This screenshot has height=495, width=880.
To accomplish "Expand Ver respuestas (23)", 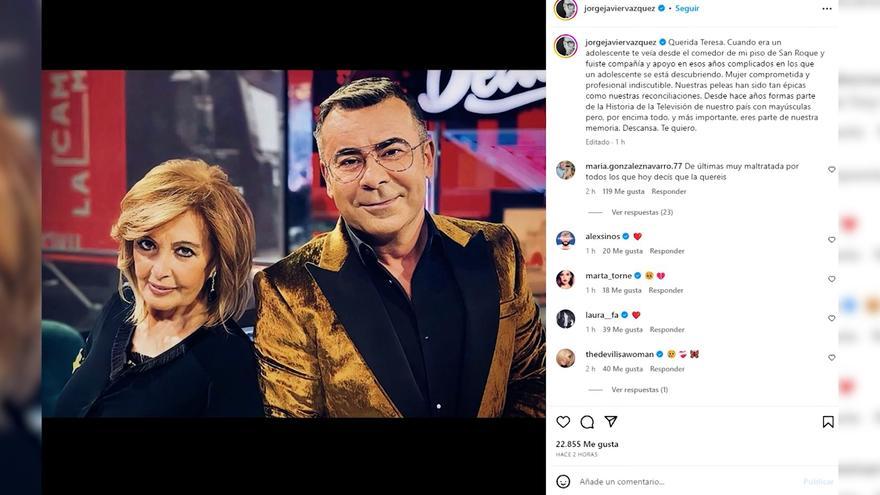I will coord(642,212).
